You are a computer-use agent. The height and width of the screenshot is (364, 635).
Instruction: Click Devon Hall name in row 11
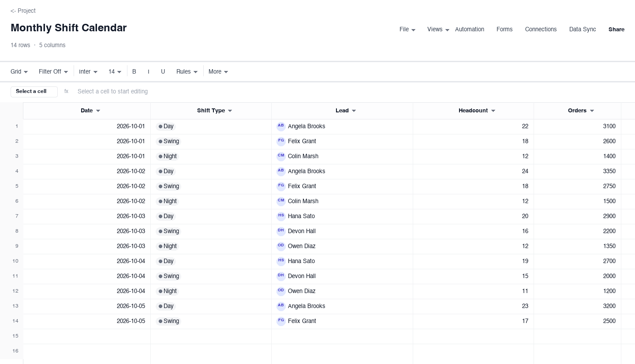pyautogui.click(x=302, y=276)
